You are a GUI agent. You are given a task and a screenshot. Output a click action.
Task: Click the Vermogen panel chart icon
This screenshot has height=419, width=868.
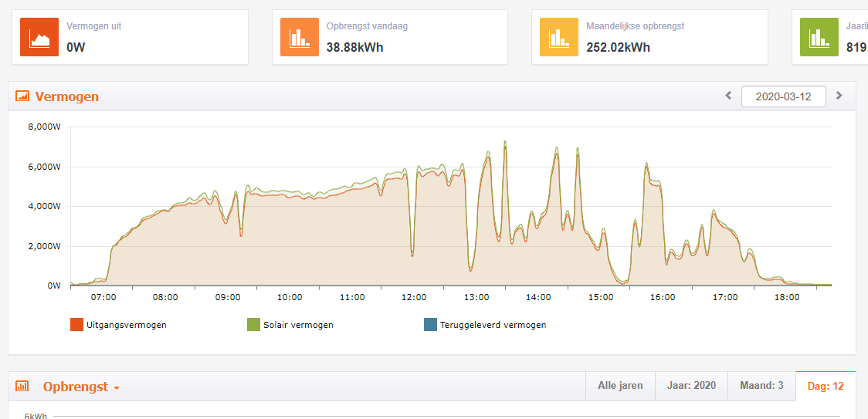tap(22, 96)
